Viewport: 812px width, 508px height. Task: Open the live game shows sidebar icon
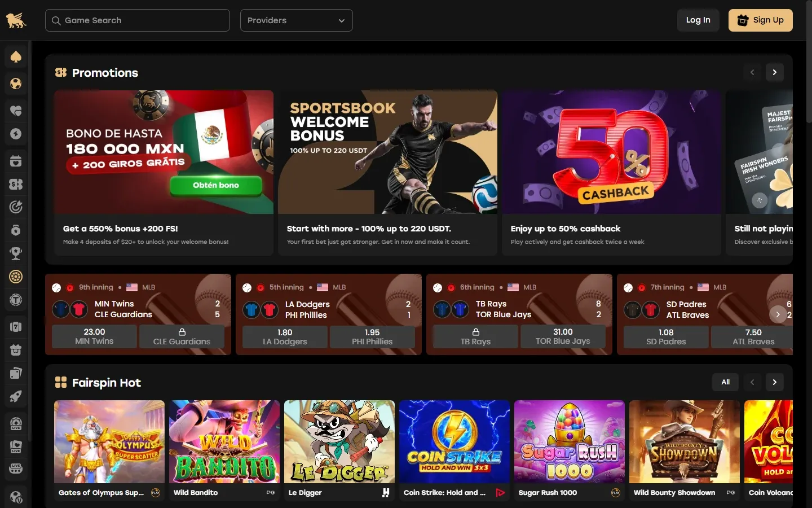(x=16, y=469)
